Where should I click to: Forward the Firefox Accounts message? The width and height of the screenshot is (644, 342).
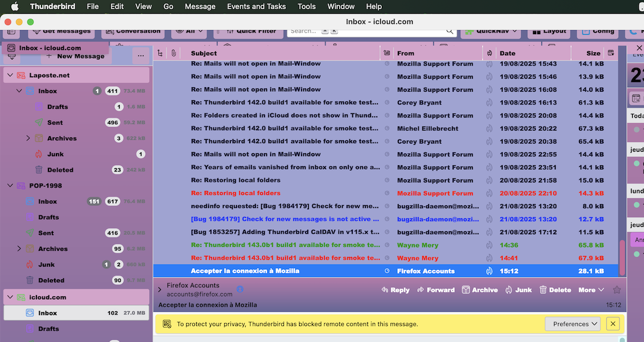[x=435, y=290]
